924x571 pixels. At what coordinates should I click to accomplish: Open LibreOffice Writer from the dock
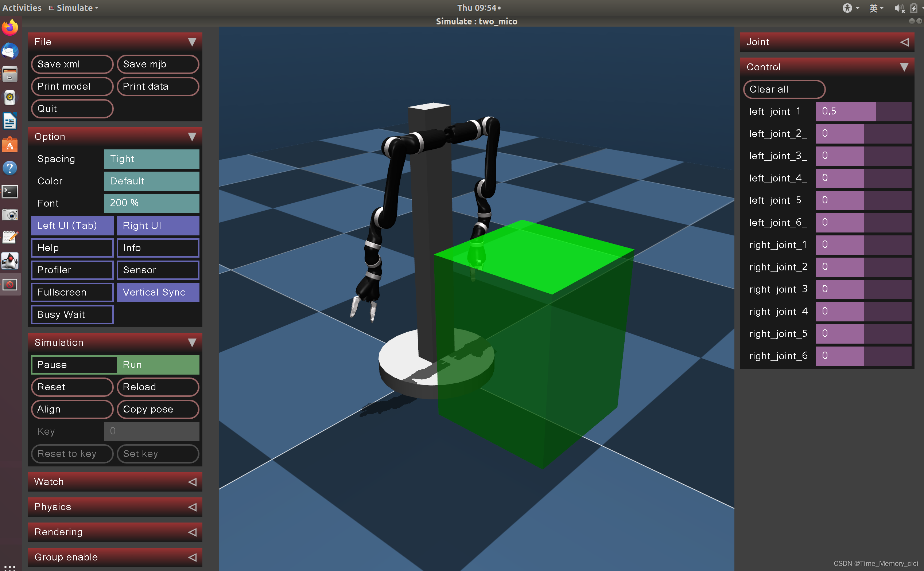(10, 121)
